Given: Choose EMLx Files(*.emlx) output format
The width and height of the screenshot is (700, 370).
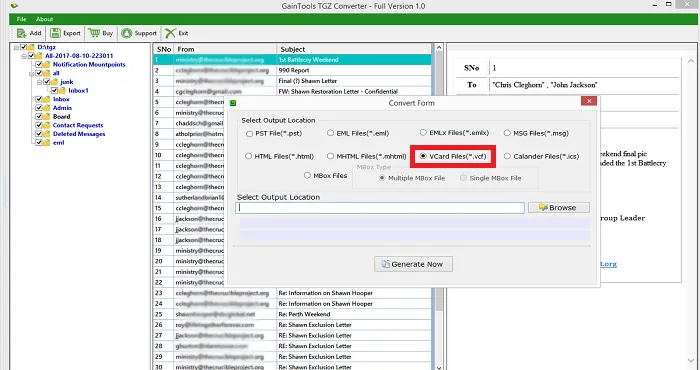Looking at the screenshot, I should coord(423,133).
